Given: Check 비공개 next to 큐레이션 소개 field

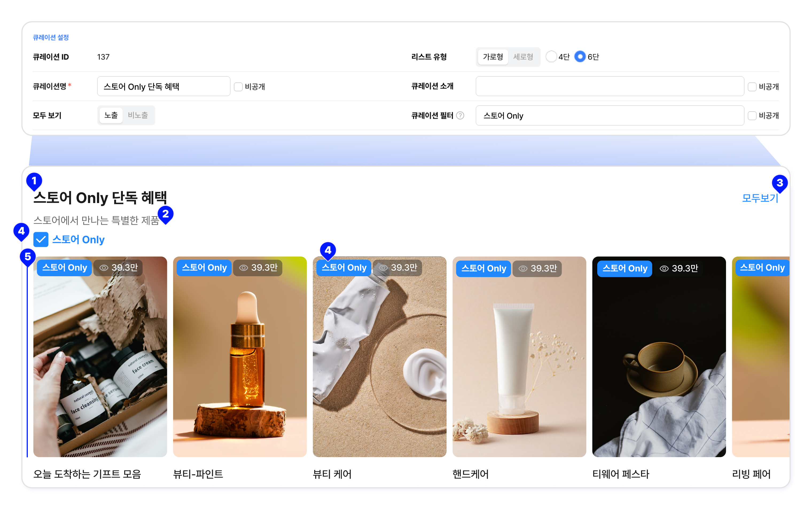Looking at the screenshot, I should pyautogui.click(x=752, y=87).
